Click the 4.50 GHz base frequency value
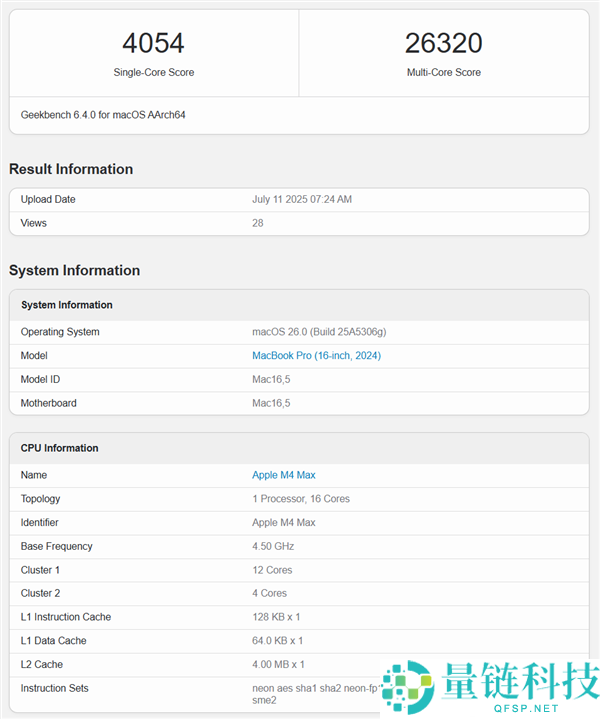Viewport: 600px width, 719px height. [x=272, y=546]
